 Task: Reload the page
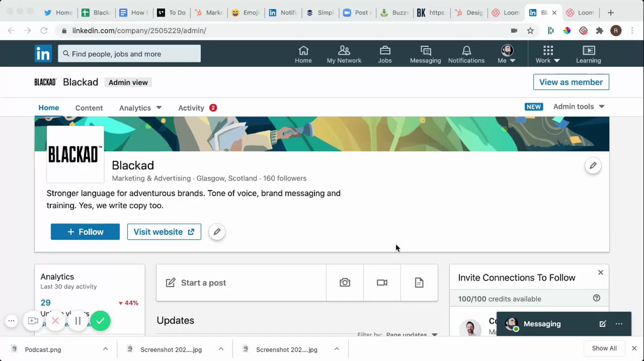click(x=44, y=31)
